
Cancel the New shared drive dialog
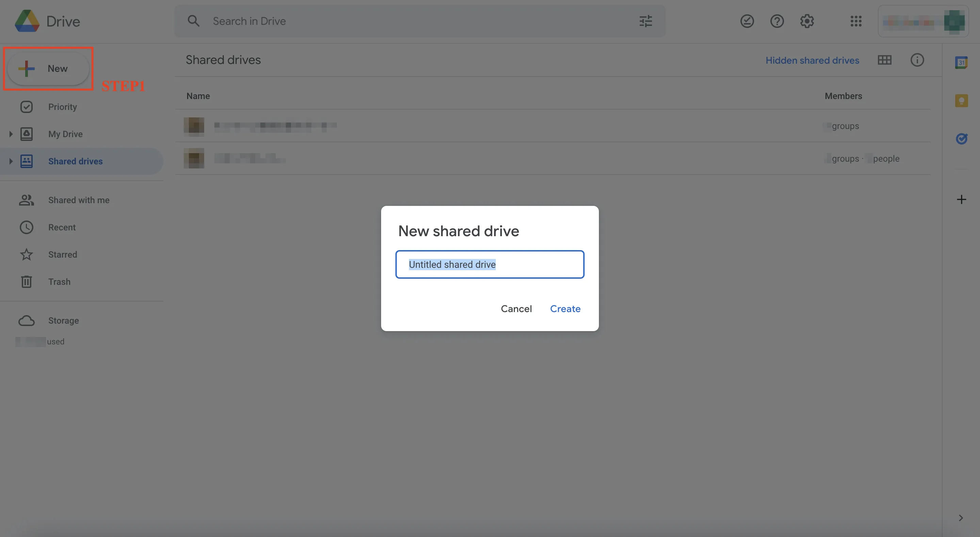tap(516, 309)
